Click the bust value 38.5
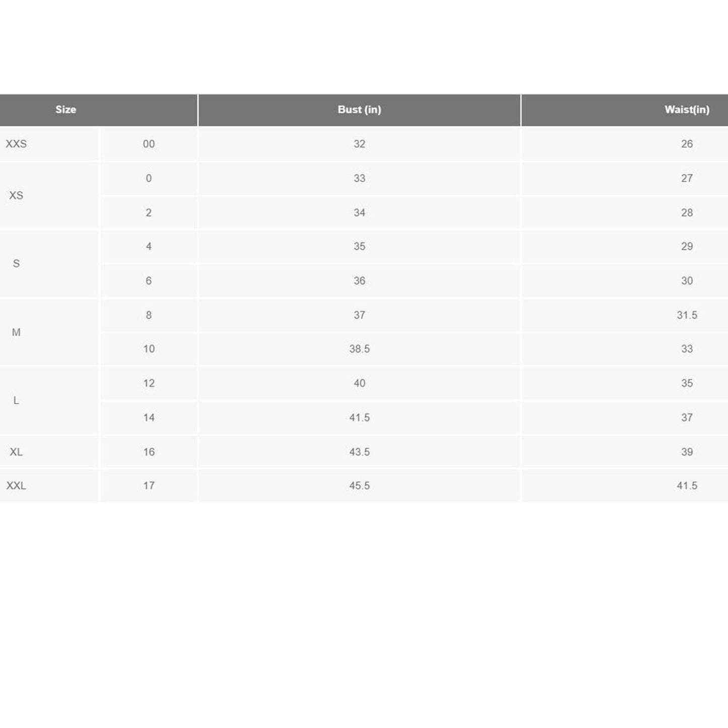Image resolution: width=728 pixels, height=728 pixels. [x=359, y=349]
